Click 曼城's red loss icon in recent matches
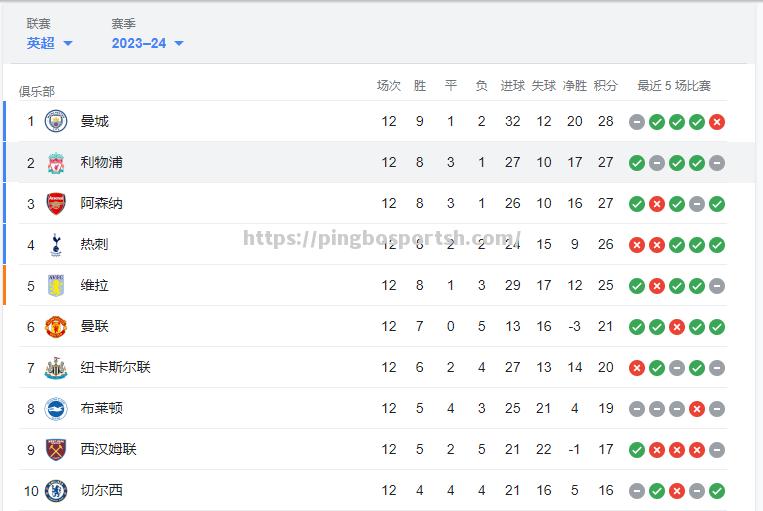This screenshot has height=511, width=763. [x=717, y=122]
